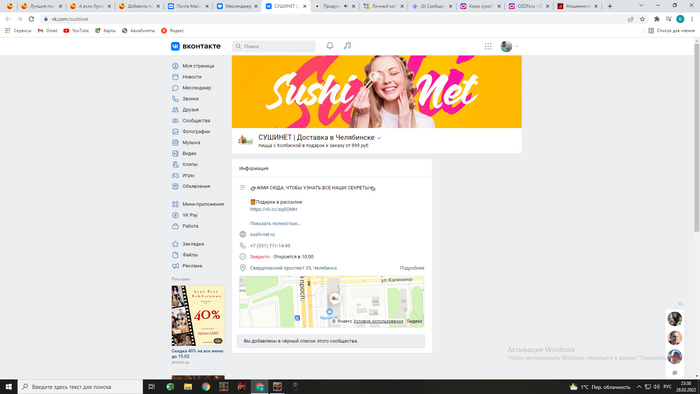Open the sushi-net.ru website link

point(262,234)
